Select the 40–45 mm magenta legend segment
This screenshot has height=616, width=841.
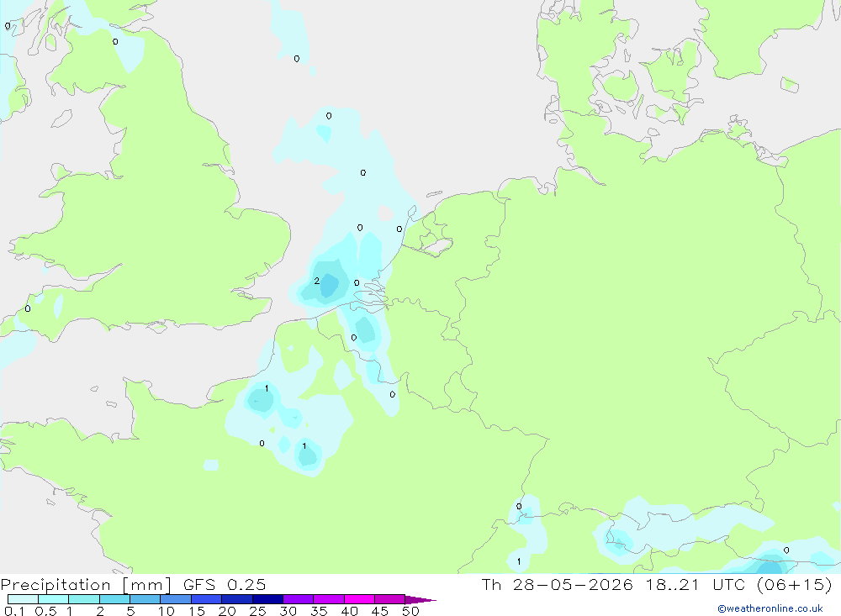359,599
